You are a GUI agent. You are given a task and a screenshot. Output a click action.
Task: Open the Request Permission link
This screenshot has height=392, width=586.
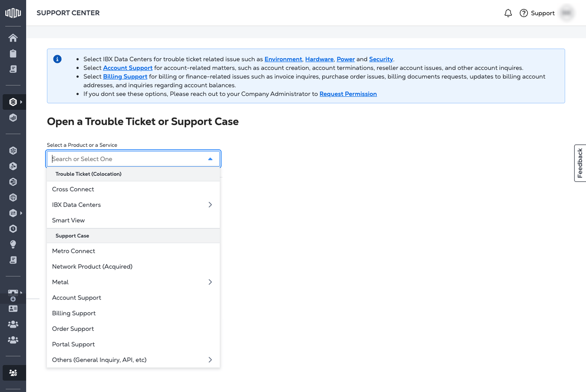(x=348, y=94)
